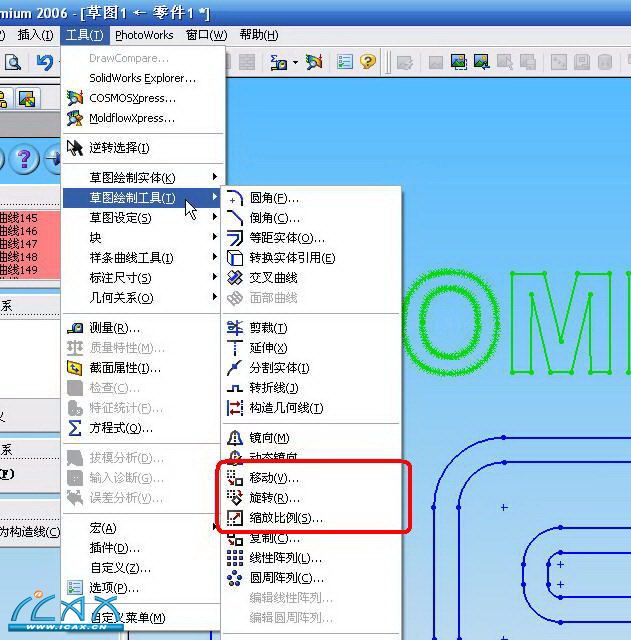This screenshot has height=640, width=631.
Task: Open SolidWorks Explorer menu entry
Action: [x=143, y=78]
